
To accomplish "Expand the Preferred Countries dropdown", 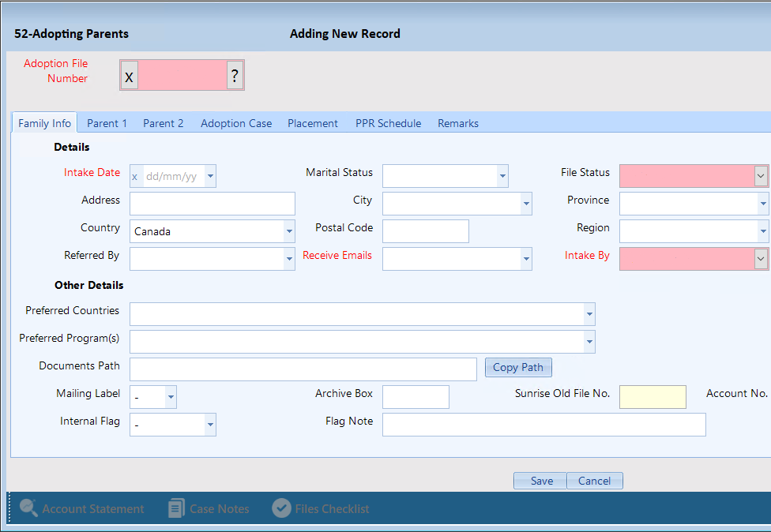I will [589, 314].
